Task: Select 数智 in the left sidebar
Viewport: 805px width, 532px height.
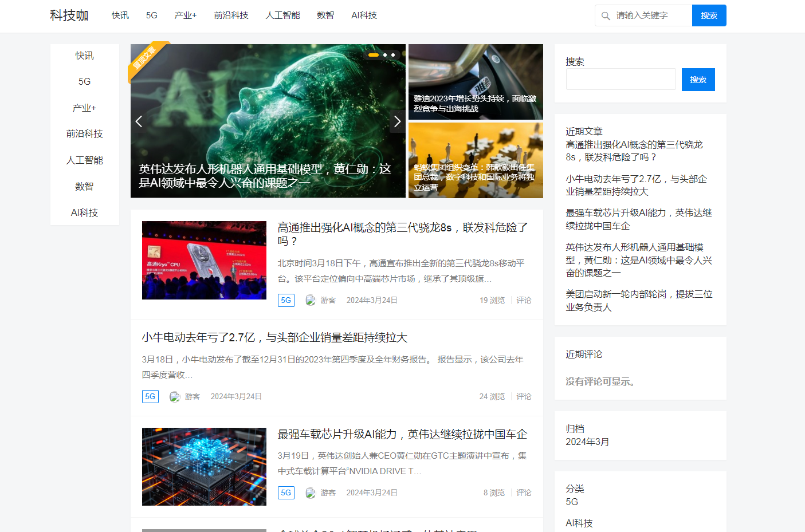Action: tap(85, 186)
